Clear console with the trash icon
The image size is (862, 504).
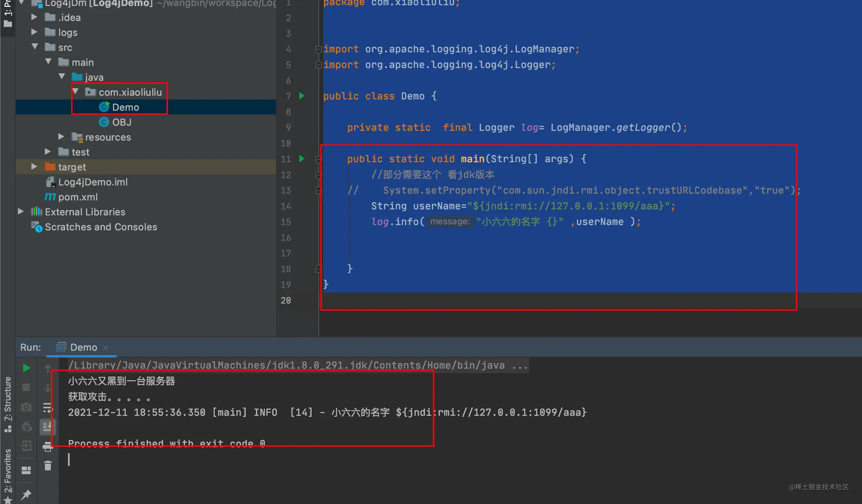[x=48, y=466]
